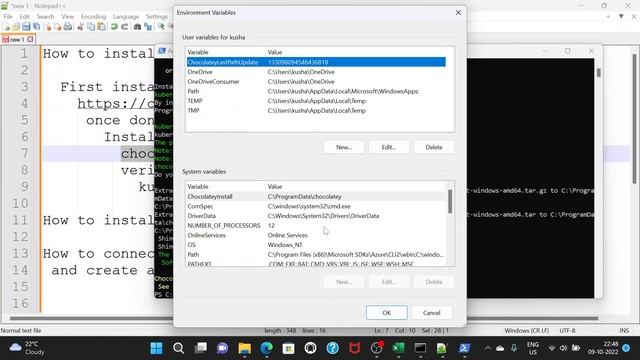Click OK in Environment Variables dialog
640x360 pixels.
(387, 313)
